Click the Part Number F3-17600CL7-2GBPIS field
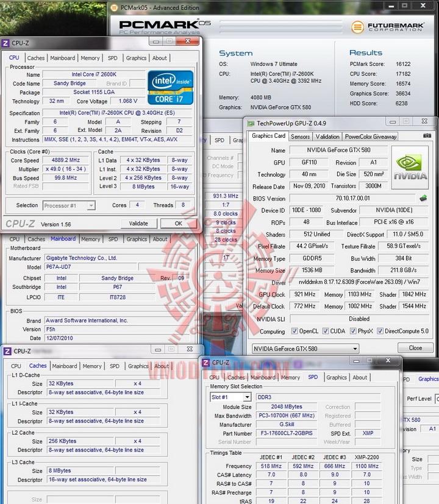The image size is (439, 504). [x=286, y=433]
